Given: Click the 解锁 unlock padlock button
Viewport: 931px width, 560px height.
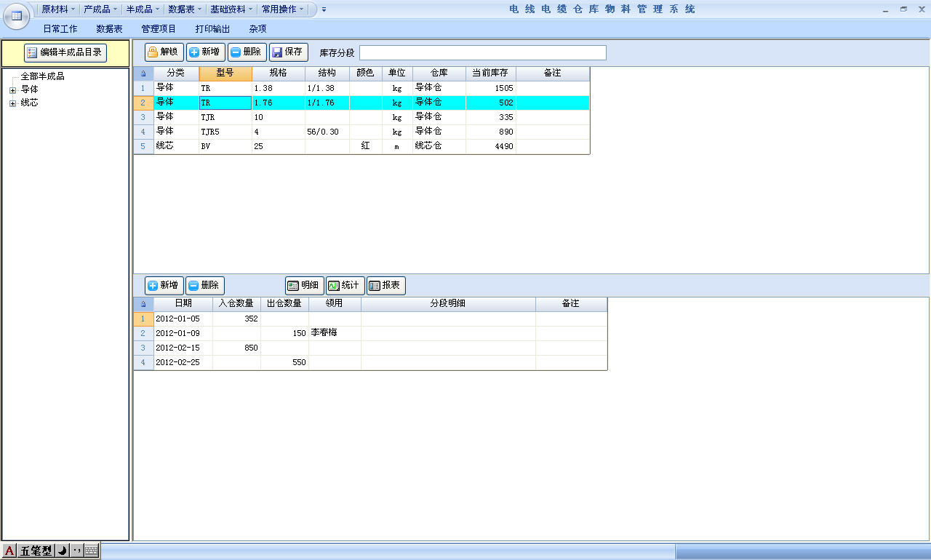Looking at the screenshot, I should coord(164,52).
